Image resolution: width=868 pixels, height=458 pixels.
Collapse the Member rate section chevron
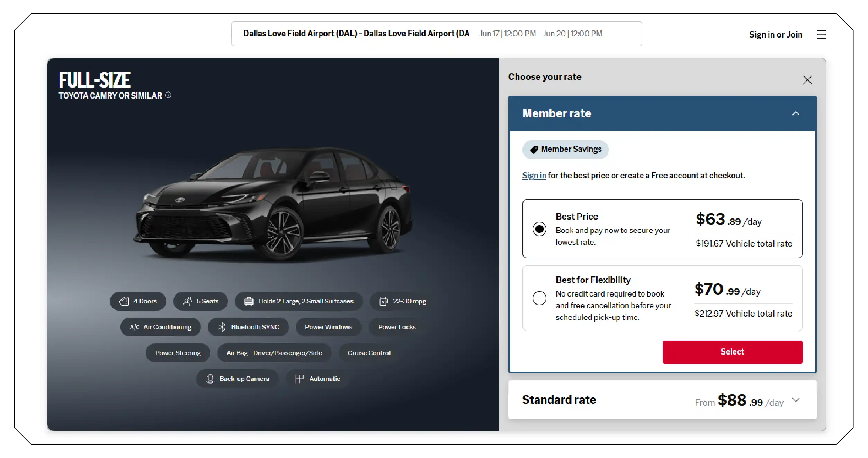(x=796, y=113)
